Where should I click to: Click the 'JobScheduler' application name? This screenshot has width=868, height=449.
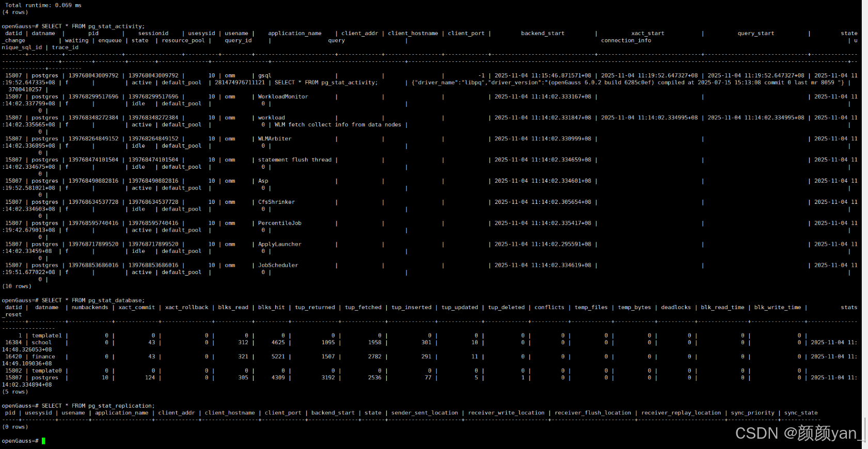point(278,266)
